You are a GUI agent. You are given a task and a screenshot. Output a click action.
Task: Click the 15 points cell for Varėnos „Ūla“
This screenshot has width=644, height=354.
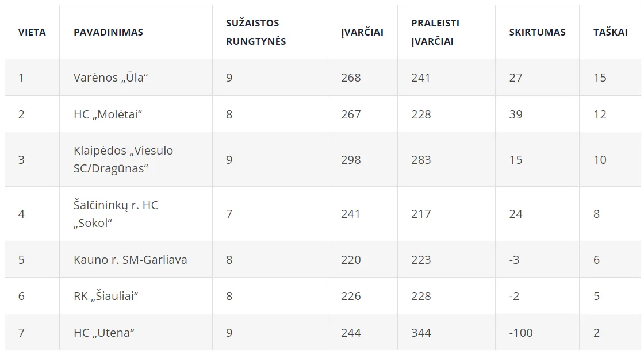[x=600, y=78]
